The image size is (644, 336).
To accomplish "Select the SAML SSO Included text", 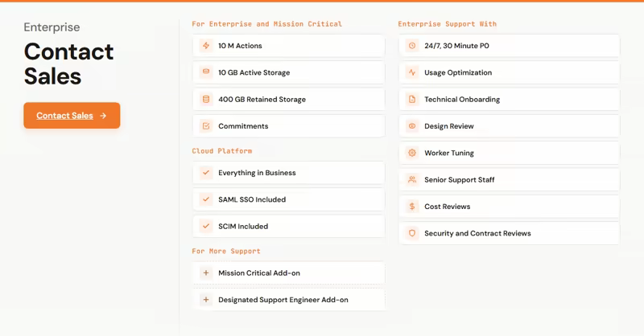I will point(252,199).
